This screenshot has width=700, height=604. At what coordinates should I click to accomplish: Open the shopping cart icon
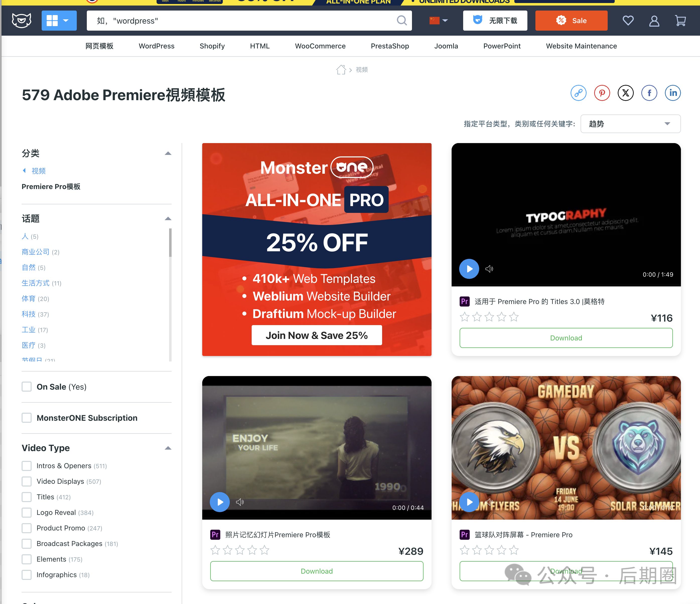[x=680, y=21]
